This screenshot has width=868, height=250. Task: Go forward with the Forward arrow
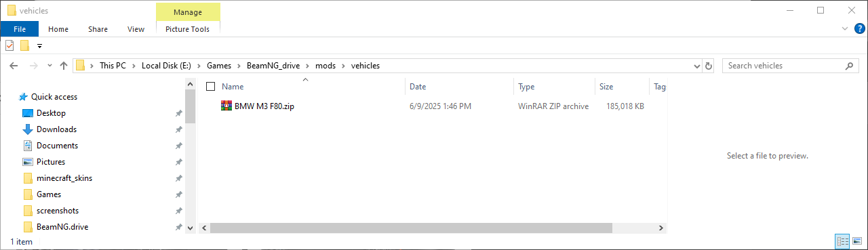click(33, 66)
